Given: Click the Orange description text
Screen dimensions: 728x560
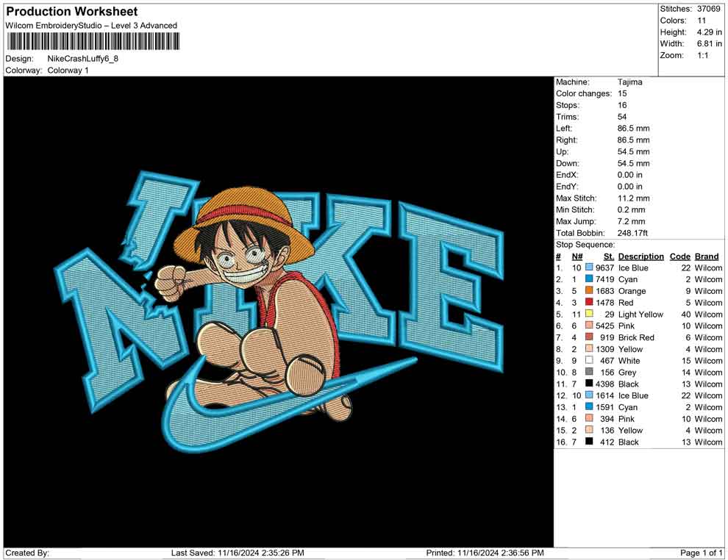Looking at the screenshot, I should (632, 291).
